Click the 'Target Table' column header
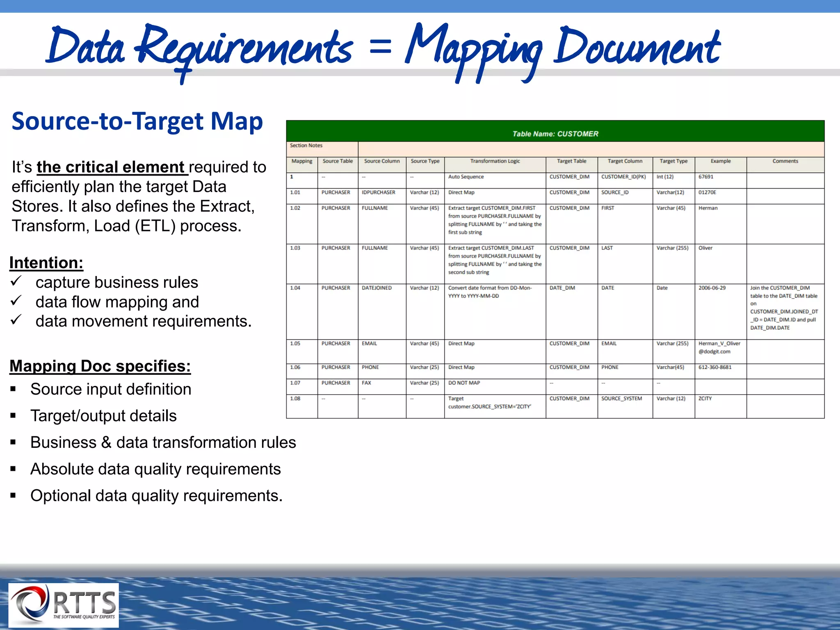The height and width of the screenshot is (630, 840). (571, 164)
